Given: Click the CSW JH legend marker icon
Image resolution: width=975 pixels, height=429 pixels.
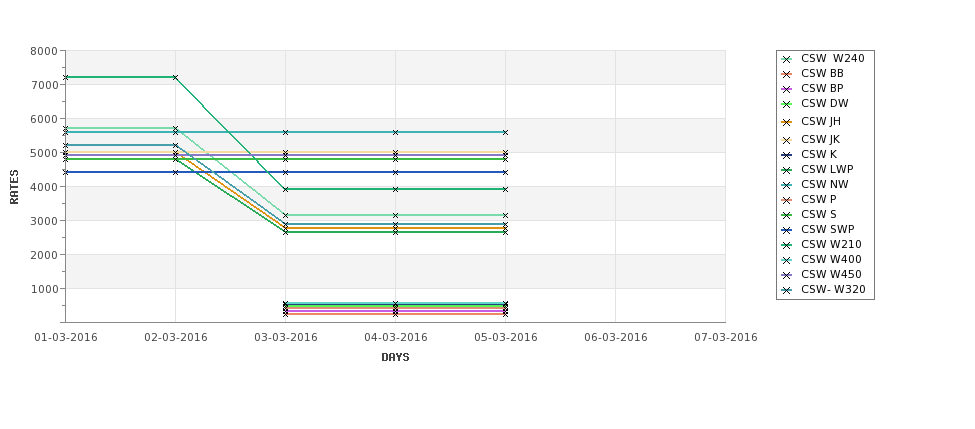Looking at the screenshot, I should 787,122.
